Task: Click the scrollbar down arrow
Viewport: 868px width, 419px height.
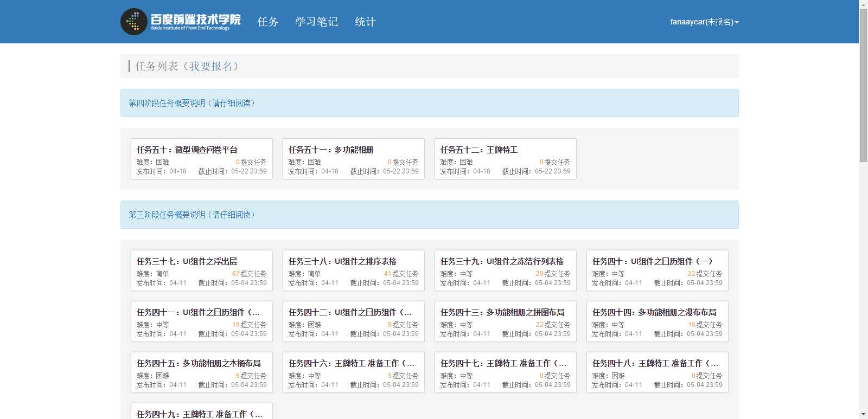Action: [x=864, y=415]
